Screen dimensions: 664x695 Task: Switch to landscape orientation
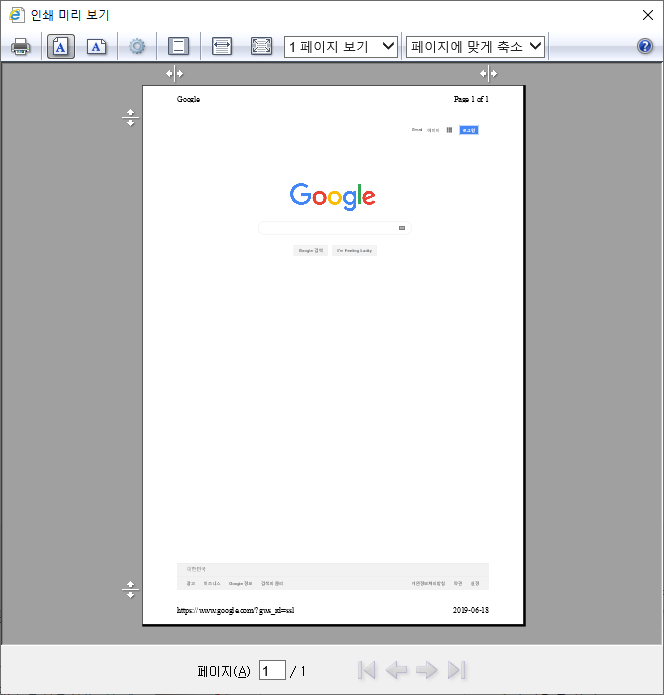[97, 47]
